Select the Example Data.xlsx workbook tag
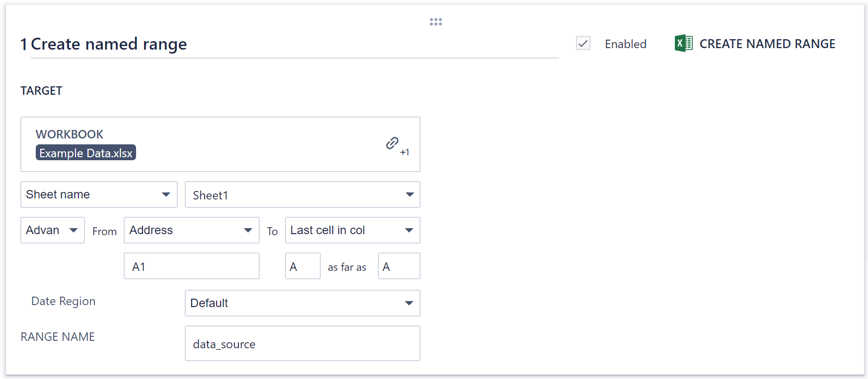The width and height of the screenshot is (868, 379). pyautogui.click(x=86, y=153)
